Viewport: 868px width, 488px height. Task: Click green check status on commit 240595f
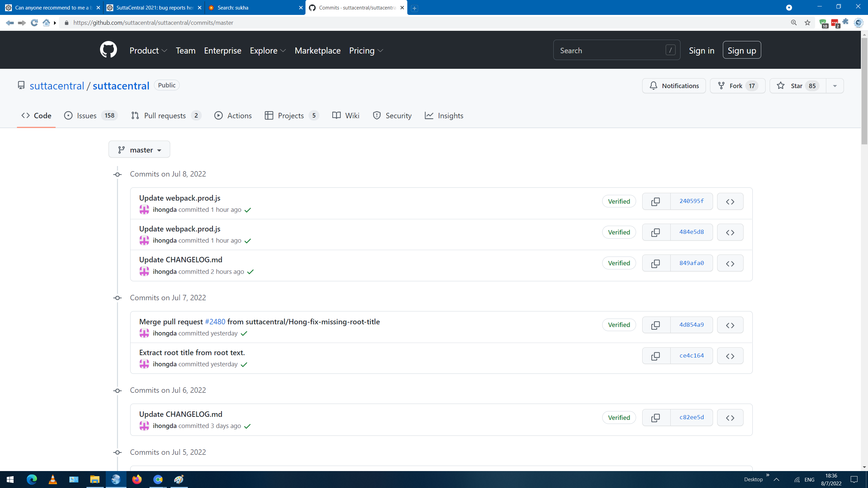tap(248, 210)
